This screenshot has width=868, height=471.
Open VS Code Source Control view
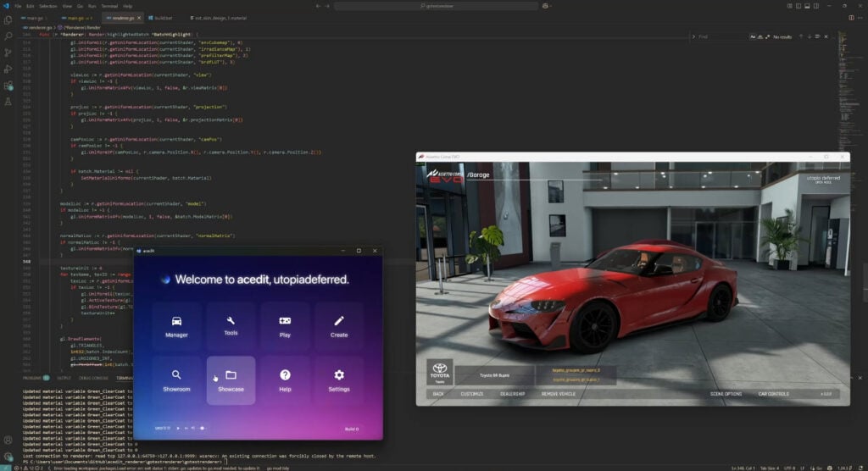(x=8, y=53)
